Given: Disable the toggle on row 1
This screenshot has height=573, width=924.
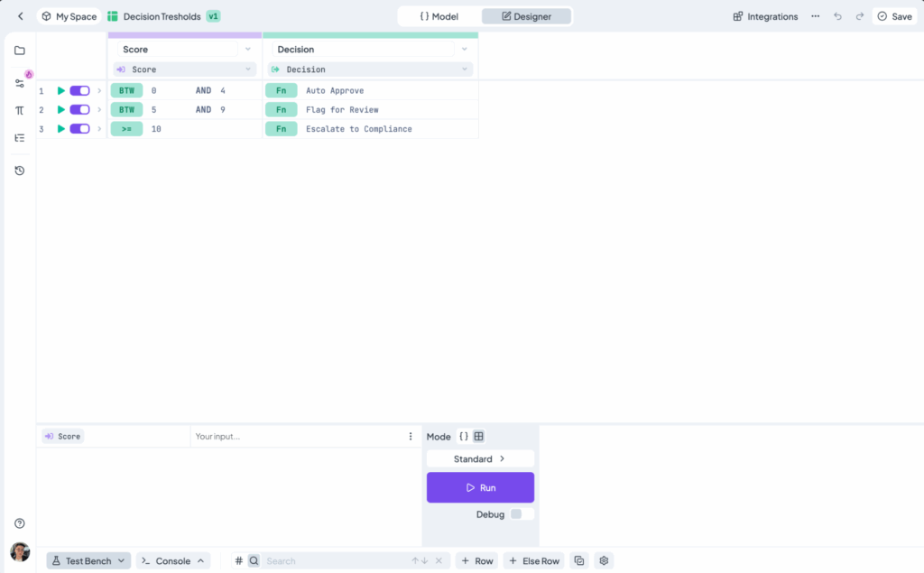Looking at the screenshot, I should [79, 90].
